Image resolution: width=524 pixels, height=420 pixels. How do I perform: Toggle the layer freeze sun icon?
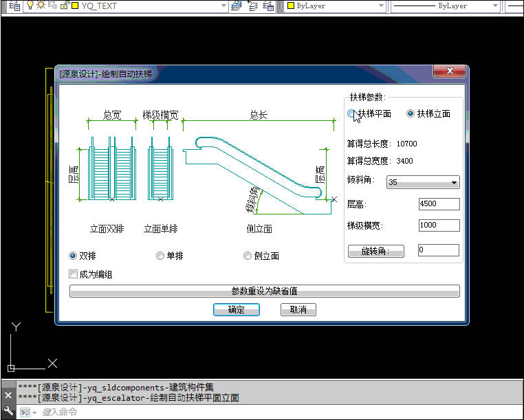(x=41, y=5)
